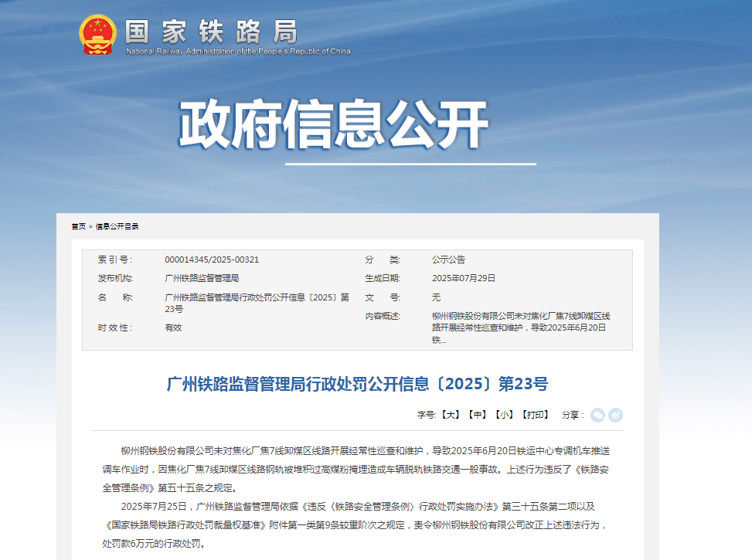Click the 内容概述 summary text

pos(521,328)
